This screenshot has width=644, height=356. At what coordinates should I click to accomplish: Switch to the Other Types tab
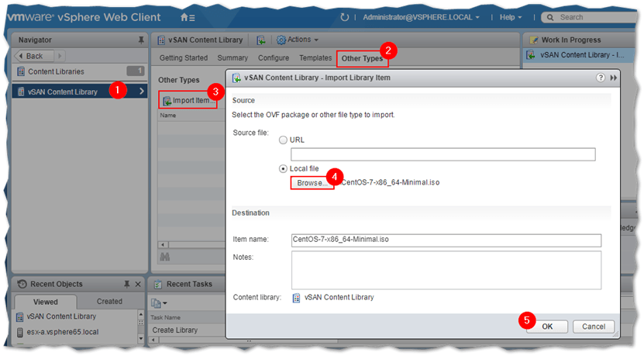point(361,58)
